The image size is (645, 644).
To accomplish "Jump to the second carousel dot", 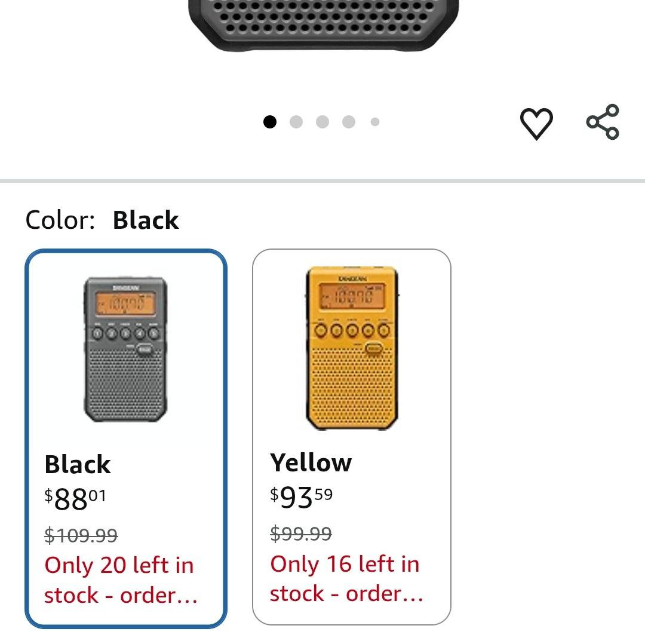I will (x=296, y=122).
